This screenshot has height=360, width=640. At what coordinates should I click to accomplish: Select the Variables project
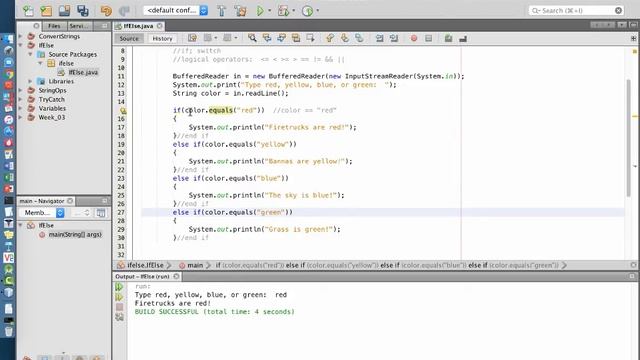click(x=52, y=108)
